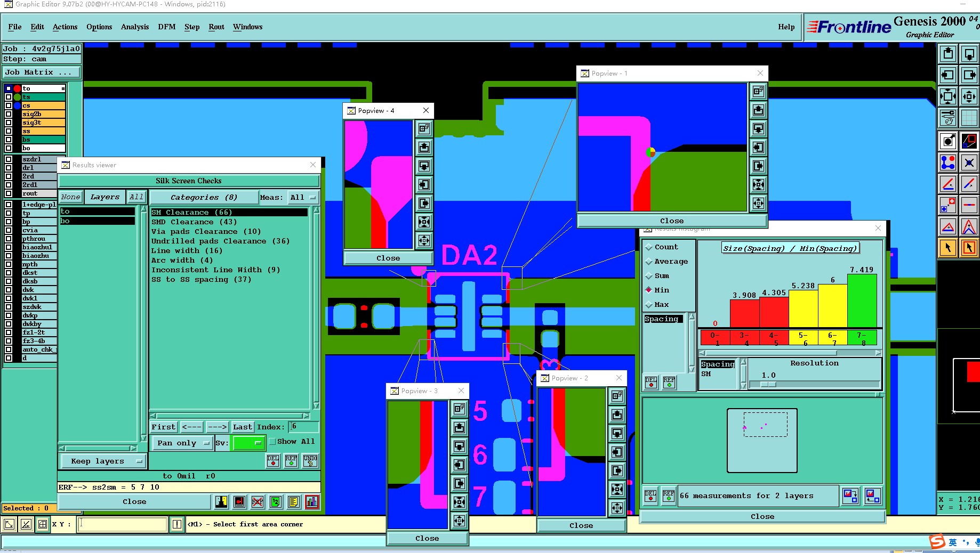Open the File menu
The image size is (980, 553).
(x=15, y=27)
